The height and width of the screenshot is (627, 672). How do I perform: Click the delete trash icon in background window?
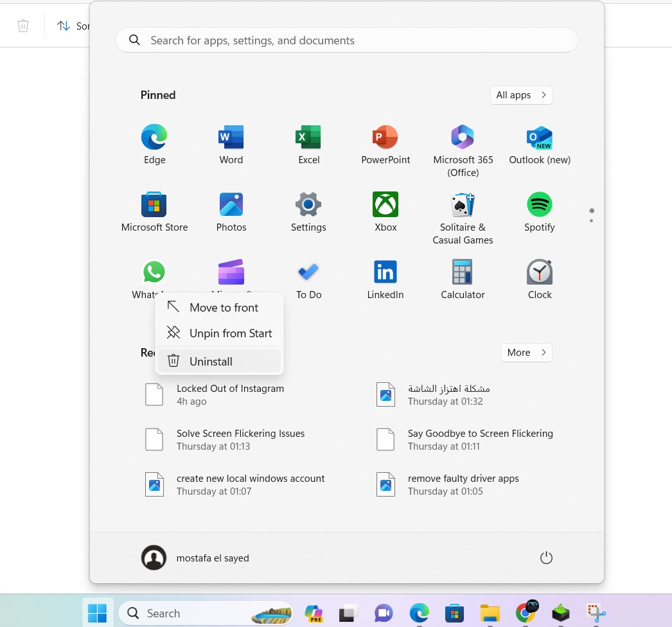pos(23,26)
